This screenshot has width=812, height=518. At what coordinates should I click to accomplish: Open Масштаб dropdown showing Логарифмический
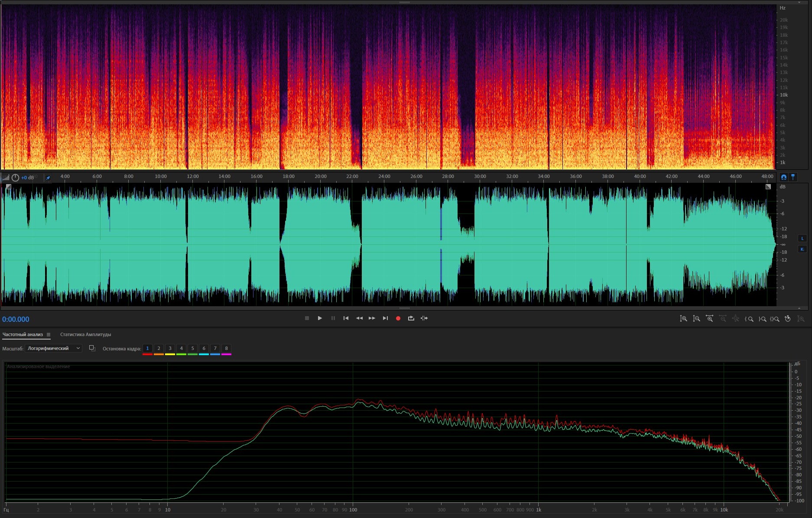click(53, 348)
